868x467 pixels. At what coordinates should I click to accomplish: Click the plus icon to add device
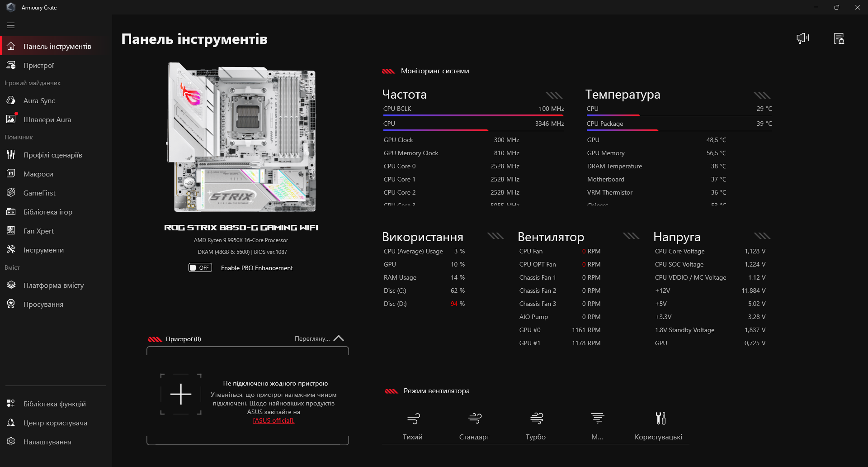point(181,394)
